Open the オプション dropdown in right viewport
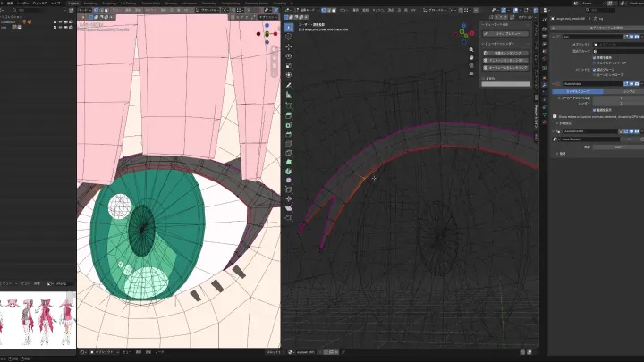This screenshot has height=362, width=644. pos(527,17)
